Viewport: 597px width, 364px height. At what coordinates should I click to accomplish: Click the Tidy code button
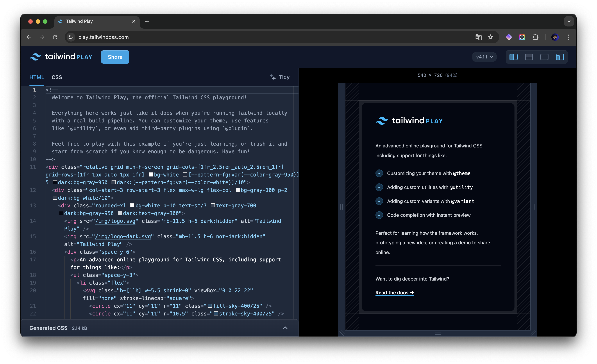point(280,77)
